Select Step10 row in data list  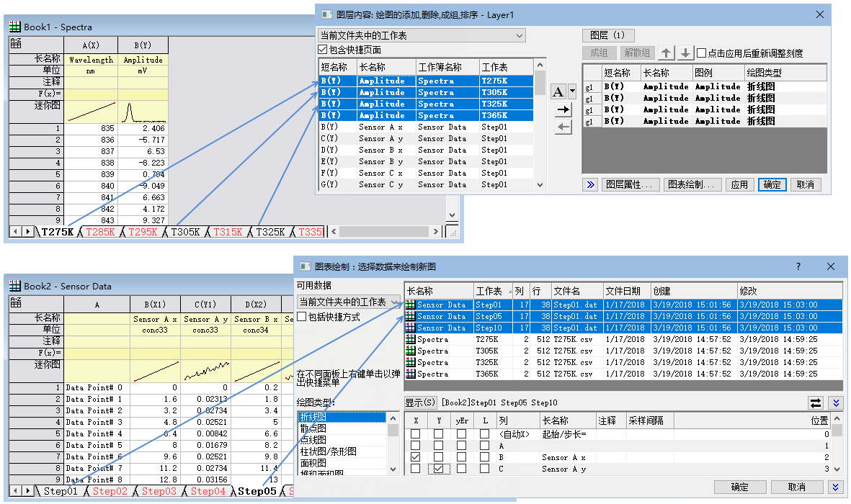[623, 328]
